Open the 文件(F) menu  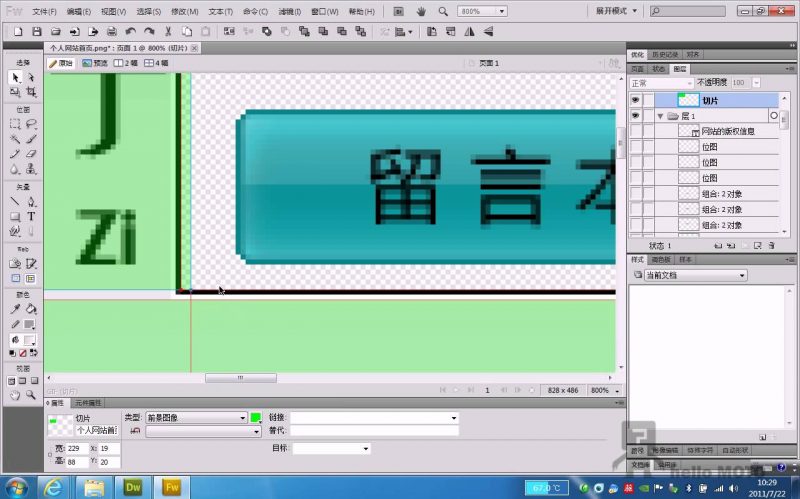coord(44,11)
